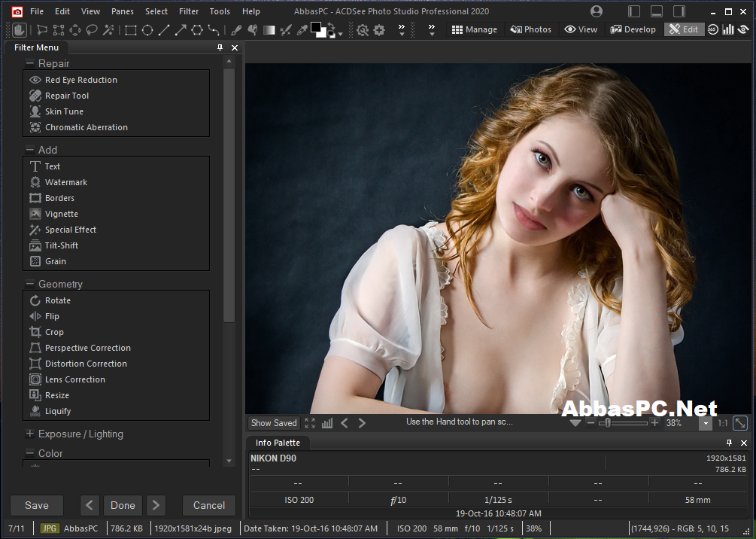
Task: Select the Line drawing tool
Action: click(164, 30)
